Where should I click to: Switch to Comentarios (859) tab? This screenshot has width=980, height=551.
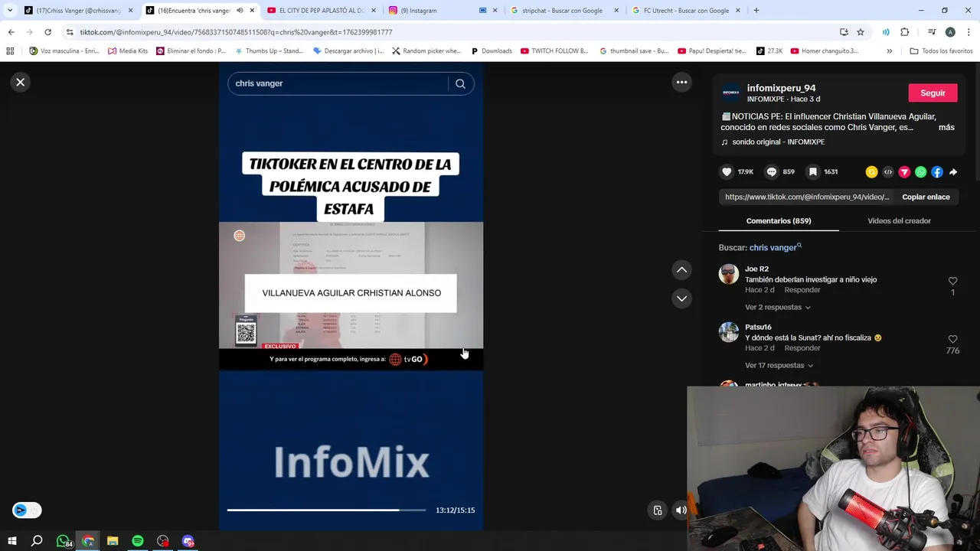[x=779, y=220]
